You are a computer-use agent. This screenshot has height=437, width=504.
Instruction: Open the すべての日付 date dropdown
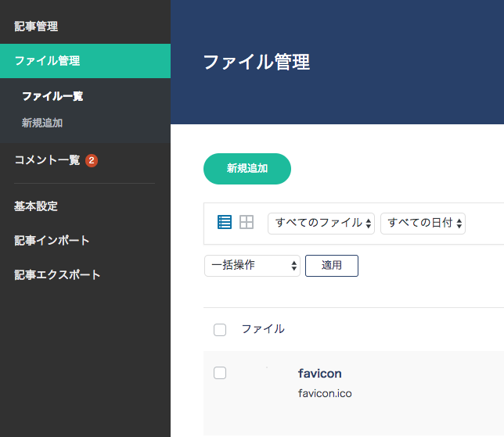(423, 223)
